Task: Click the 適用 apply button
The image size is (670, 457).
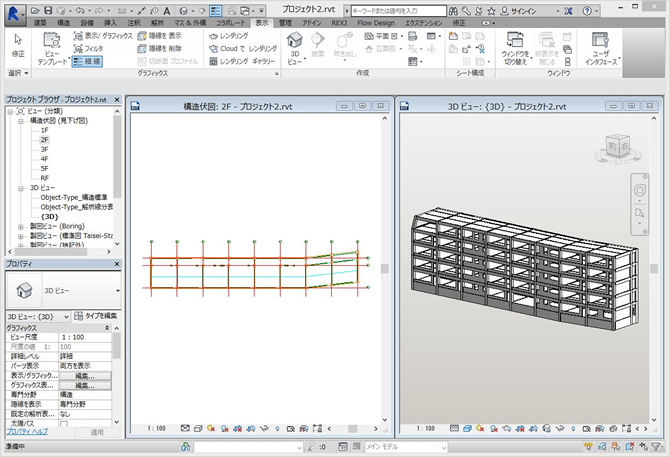Action: click(x=97, y=432)
